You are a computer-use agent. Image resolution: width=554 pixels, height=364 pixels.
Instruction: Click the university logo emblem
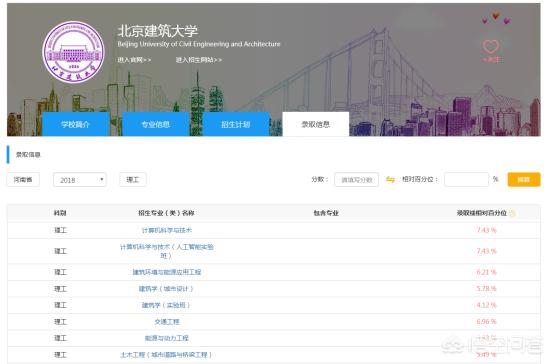click(x=73, y=52)
